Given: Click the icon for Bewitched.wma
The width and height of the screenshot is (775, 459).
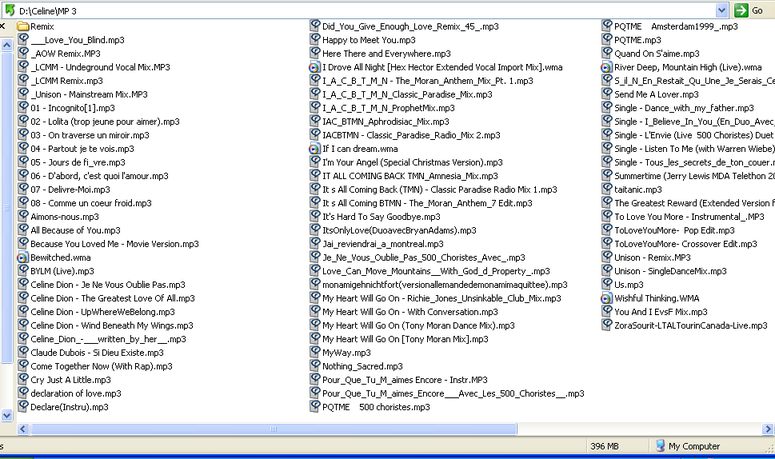Looking at the screenshot, I should pyautogui.click(x=23, y=257).
